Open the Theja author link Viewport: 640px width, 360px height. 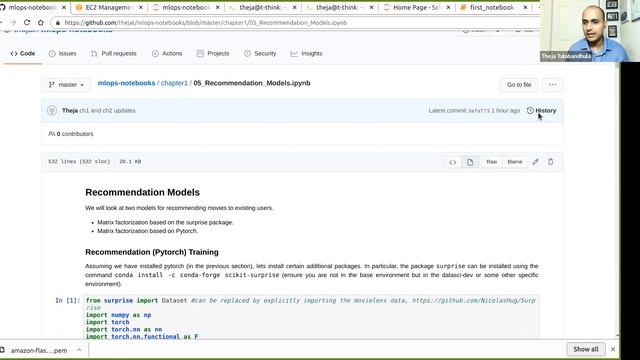tap(70, 110)
